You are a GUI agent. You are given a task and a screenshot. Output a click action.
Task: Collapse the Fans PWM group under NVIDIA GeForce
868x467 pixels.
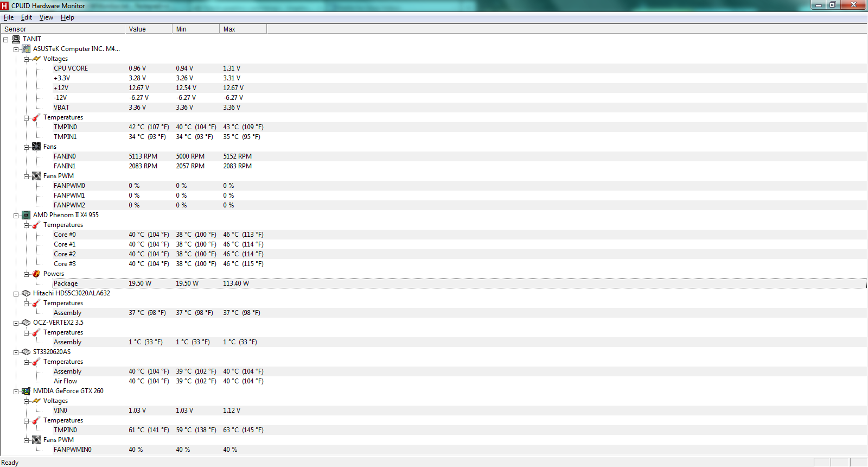(x=26, y=440)
